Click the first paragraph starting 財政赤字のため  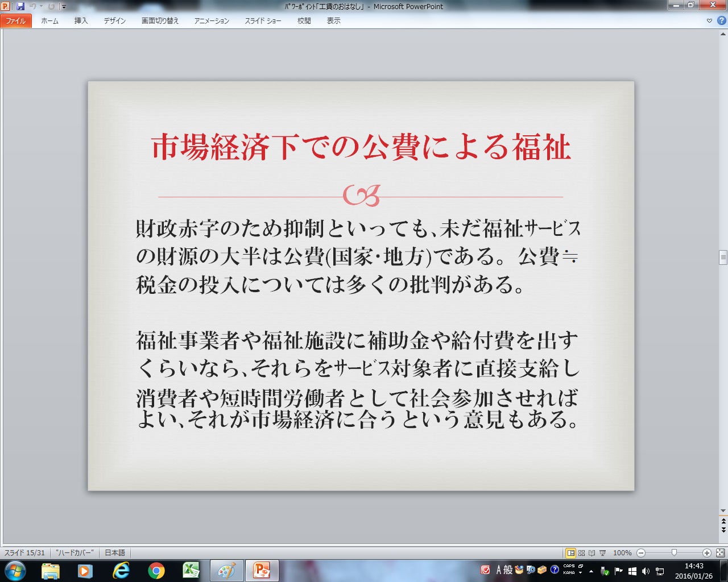[358, 256]
